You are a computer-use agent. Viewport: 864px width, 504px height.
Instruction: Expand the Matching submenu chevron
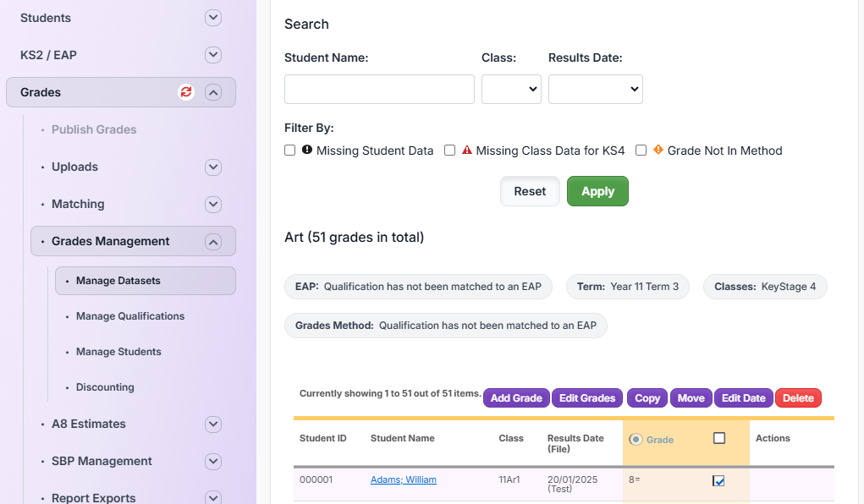[213, 204]
